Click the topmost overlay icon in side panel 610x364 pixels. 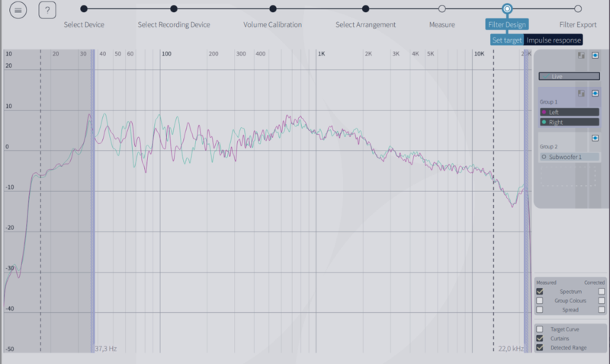(x=581, y=56)
